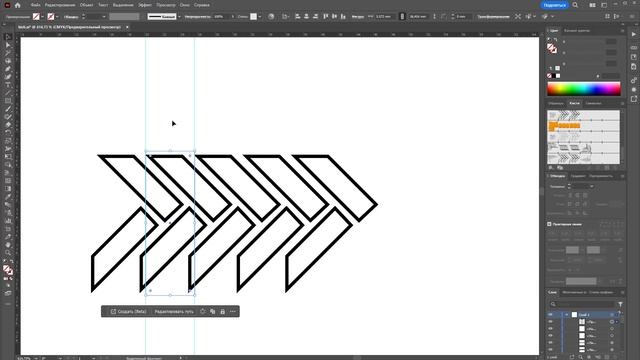
Task: Switch to the Градиент tab
Action: 578,176
